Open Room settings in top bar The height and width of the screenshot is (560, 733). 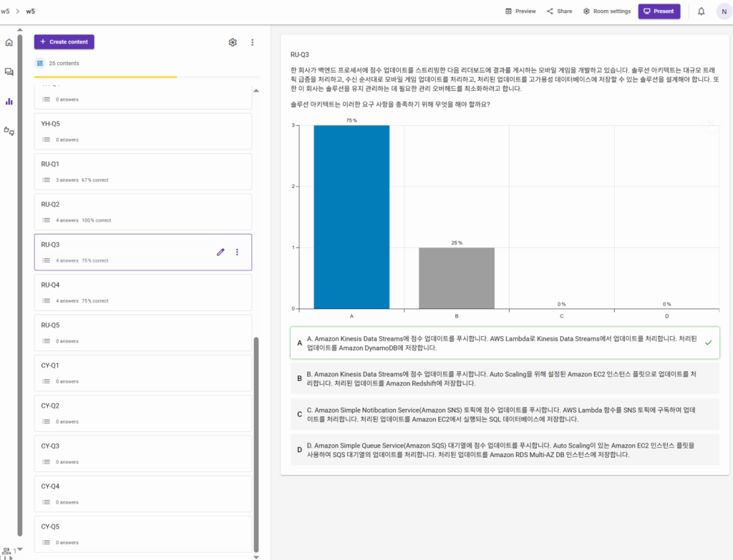pyautogui.click(x=606, y=11)
